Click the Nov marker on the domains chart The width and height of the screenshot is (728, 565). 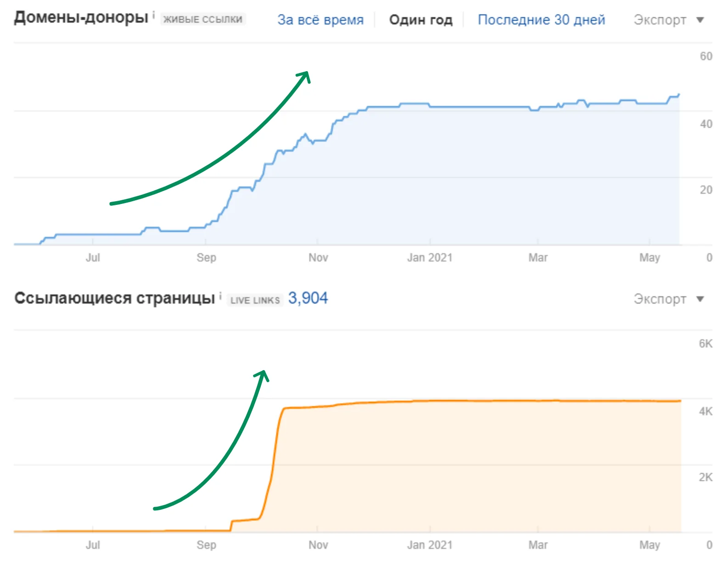coord(318,257)
